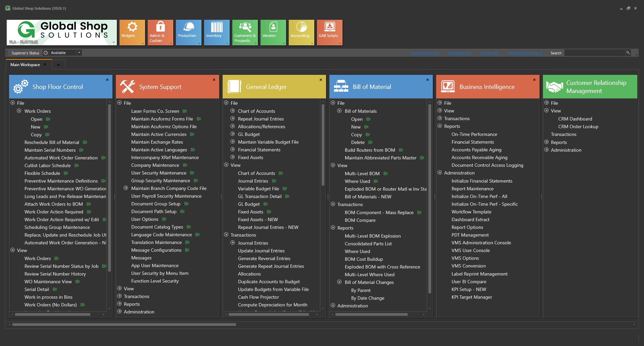644x346 pixels.
Task: Select the Inventory module icon
Action: pos(217,32)
